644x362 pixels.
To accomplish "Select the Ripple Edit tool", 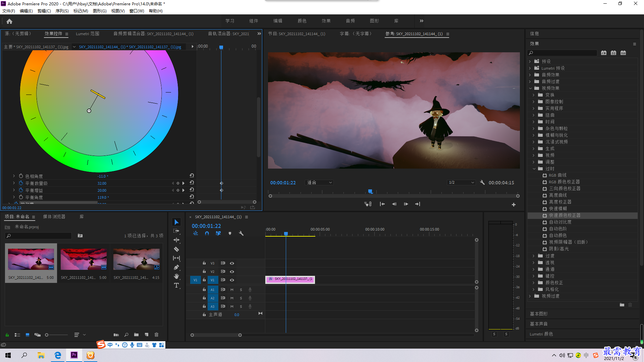I will coord(176,240).
